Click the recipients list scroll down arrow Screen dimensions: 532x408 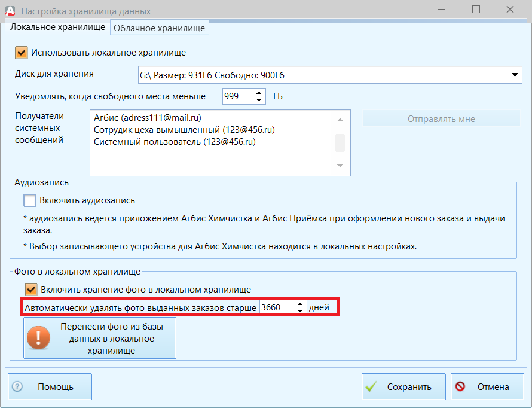[340, 165]
